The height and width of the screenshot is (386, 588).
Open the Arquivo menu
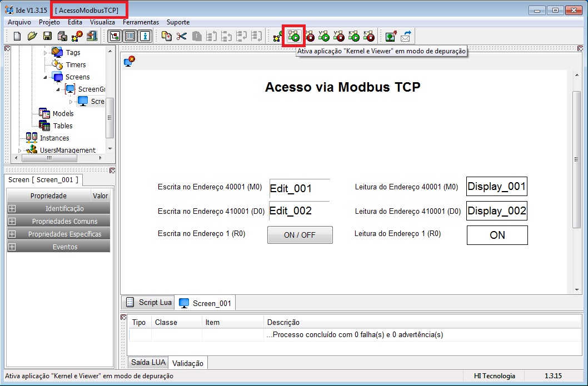click(x=19, y=22)
